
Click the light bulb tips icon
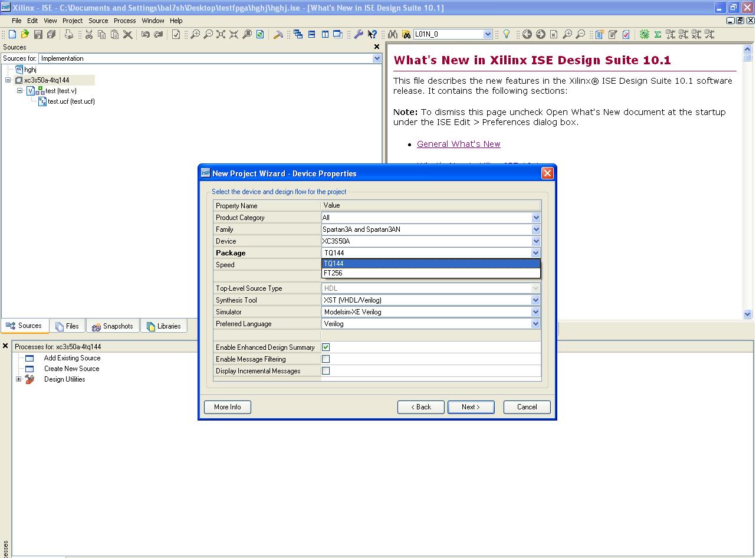tap(505, 34)
